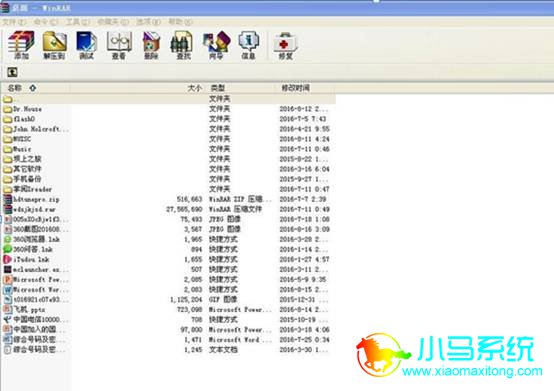
Task: Click the 添加 (Add) toolbar icon
Action: tap(21, 45)
